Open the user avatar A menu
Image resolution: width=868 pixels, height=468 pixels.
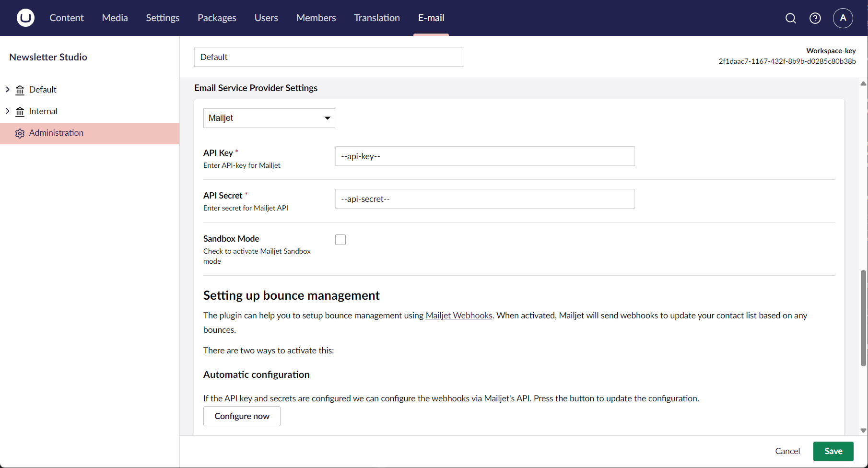pyautogui.click(x=843, y=18)
